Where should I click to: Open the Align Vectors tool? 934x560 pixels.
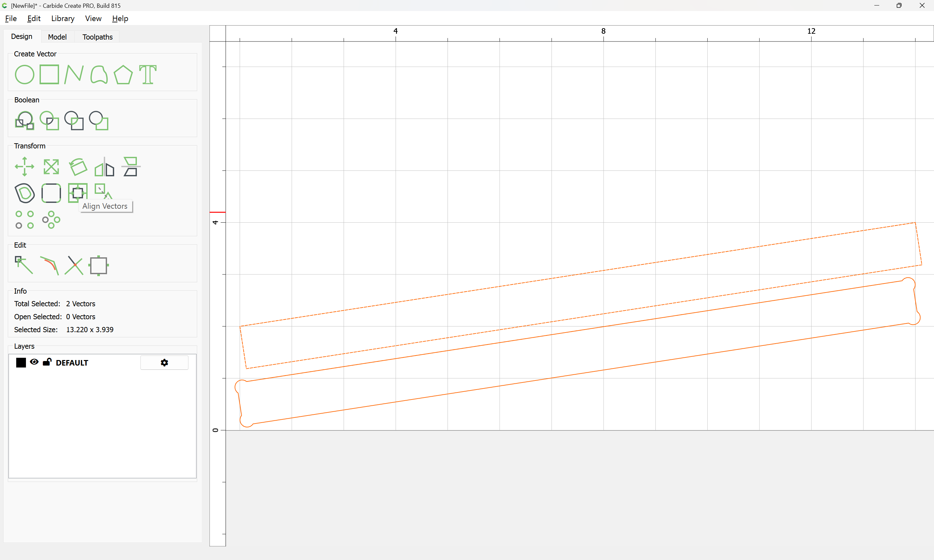pos(78,193)
